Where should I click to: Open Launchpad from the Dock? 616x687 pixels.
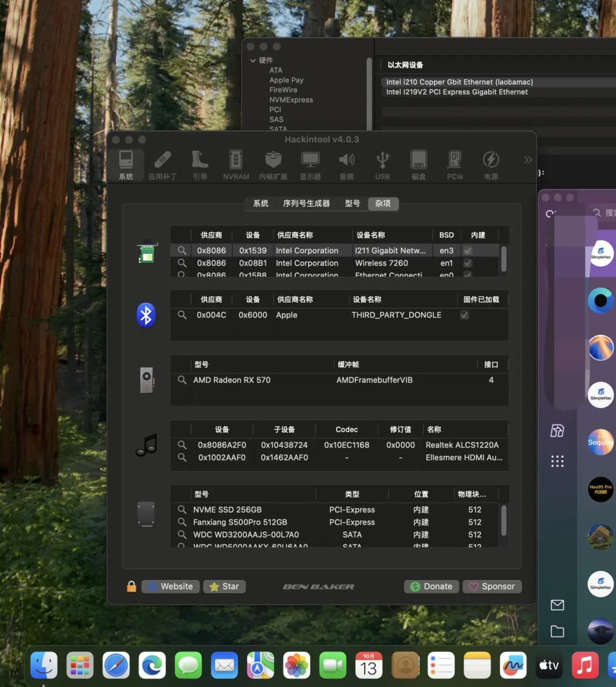pos(80,666)
